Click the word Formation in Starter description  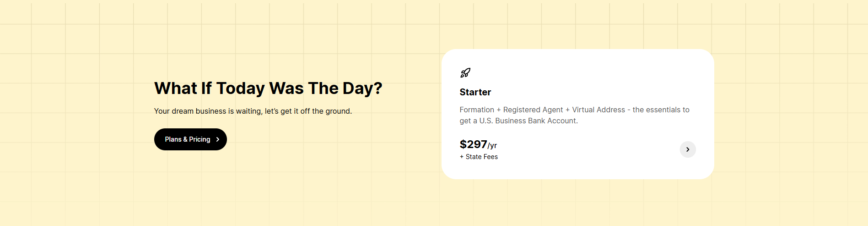point(477,110)
